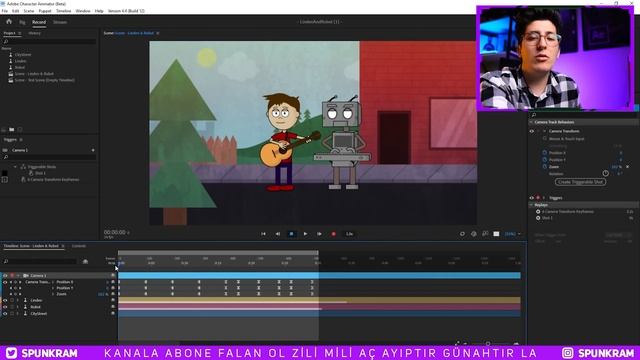640x360 pixels.
Task: Collapse the Camera Track Behaviors section
Action: 531,122
